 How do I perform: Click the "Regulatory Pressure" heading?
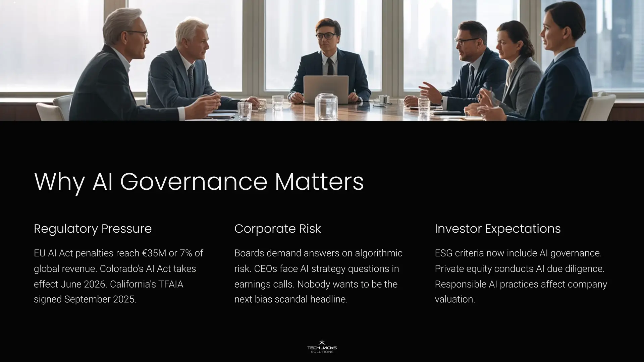pyautogui.click(x=93, y=229)
